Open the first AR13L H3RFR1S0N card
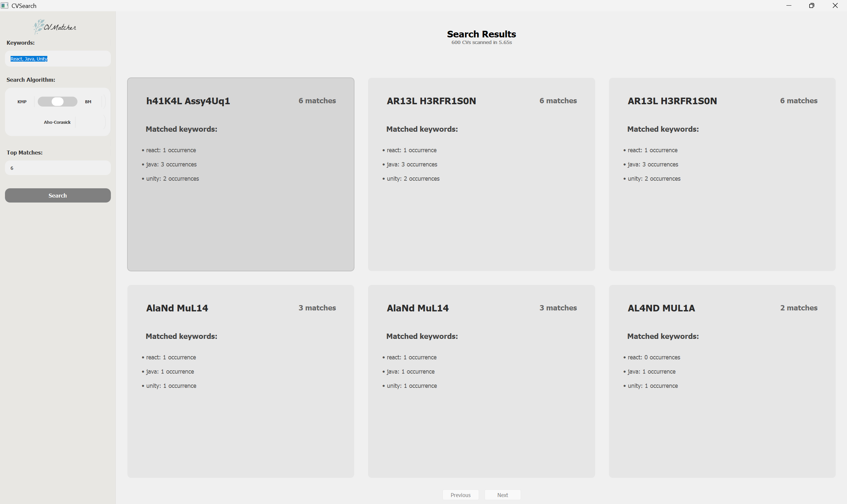847x504 pixels. pyautogui.click(x=481, y=174)
